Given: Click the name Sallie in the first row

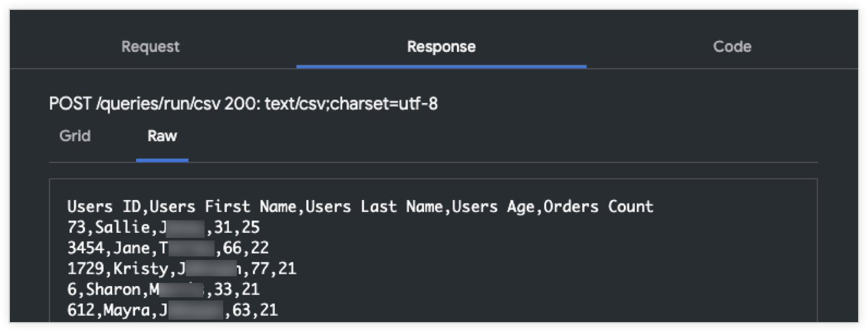Looking at the screenshot, I should click(122, 227).
